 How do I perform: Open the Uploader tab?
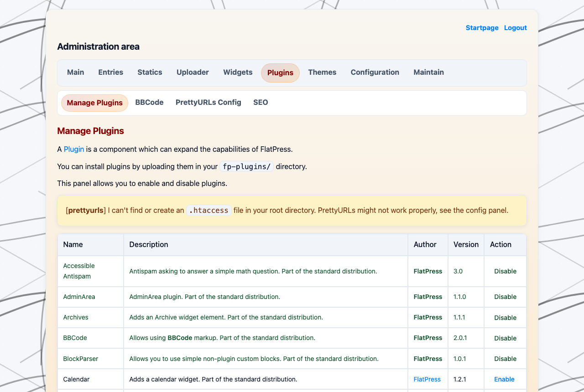[x=193, y=72]
